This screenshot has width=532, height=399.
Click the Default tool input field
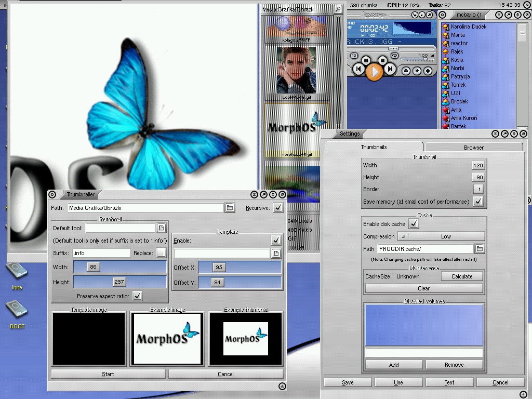pos(121,228)
